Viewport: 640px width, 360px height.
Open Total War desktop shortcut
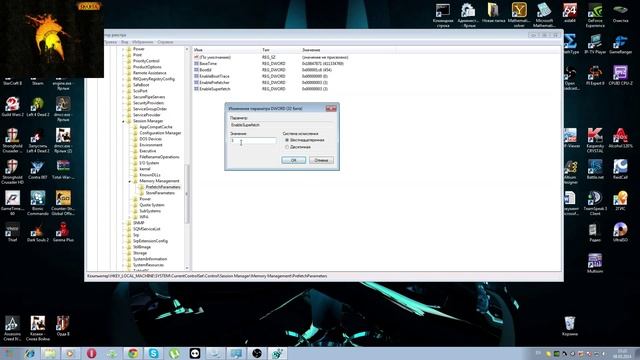(63, 170)
